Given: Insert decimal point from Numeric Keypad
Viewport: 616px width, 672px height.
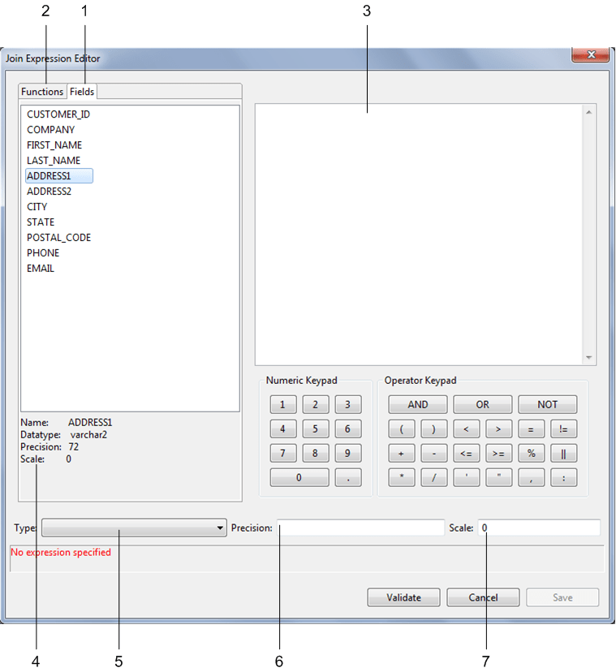Looking at the screenshot, I should [x=348, y=478].
